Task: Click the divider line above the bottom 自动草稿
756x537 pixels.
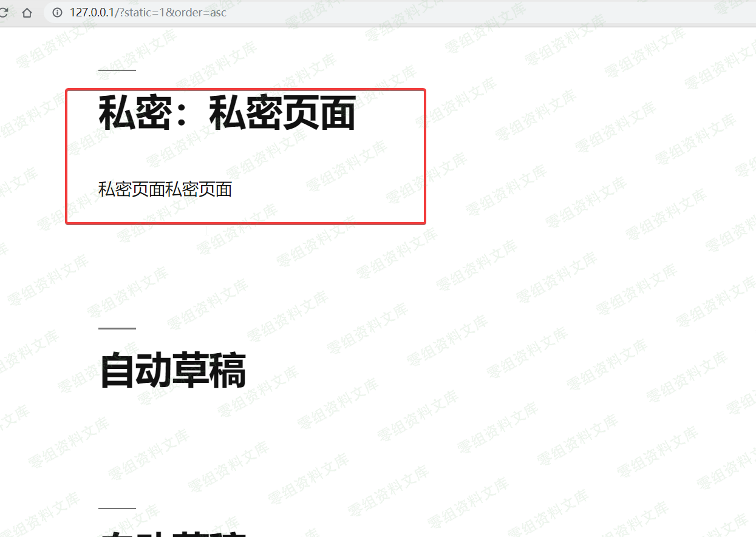Action: [117, 508]
